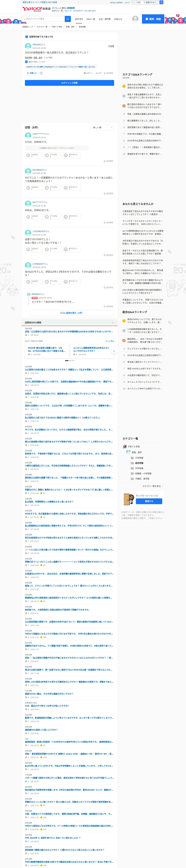Click 高校受験 tag under the question
The width and height of the screenshot is (186, 868).
point(28,58)
